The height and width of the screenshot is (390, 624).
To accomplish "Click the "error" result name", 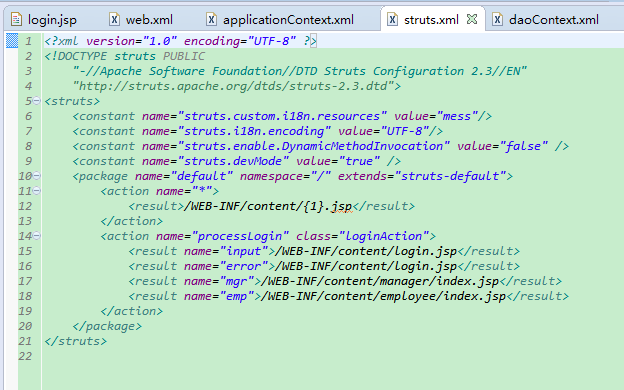I will pos(244,266).
